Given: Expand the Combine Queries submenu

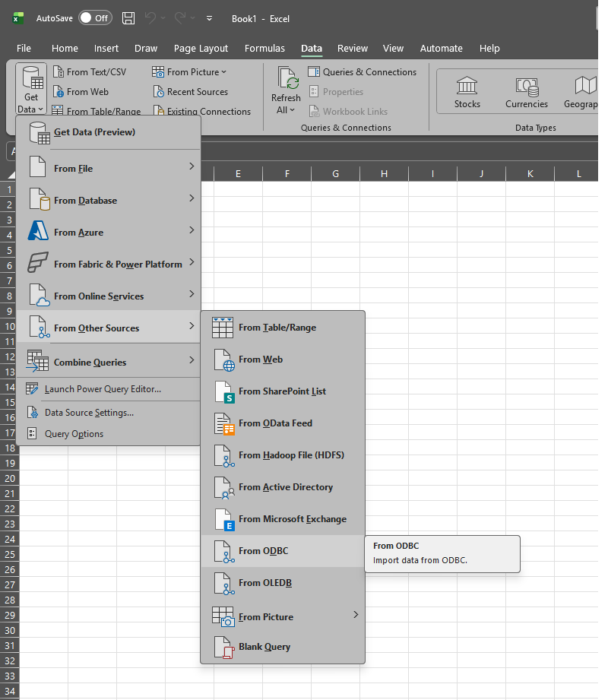Looking at the screenshot, I should point(109,362).
